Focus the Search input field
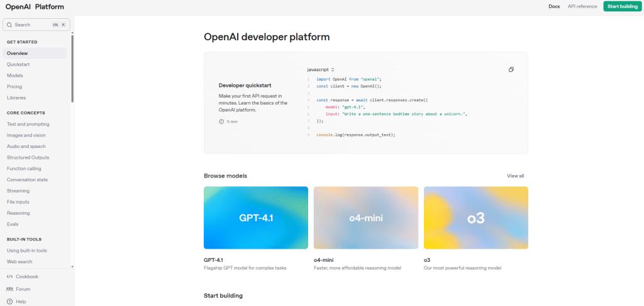 (x=36, y=25)
